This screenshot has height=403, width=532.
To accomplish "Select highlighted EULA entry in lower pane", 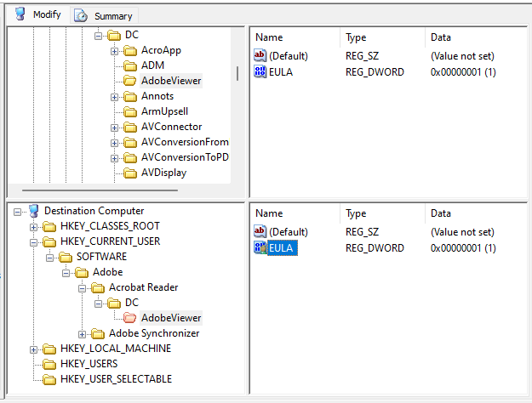I will [x=283, y=247].
